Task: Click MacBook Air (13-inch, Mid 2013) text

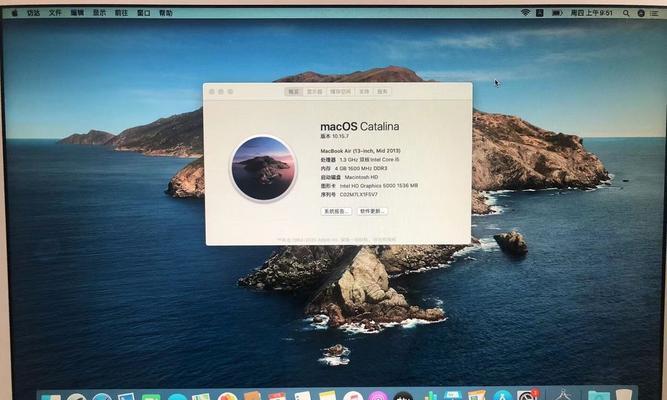Action: pos(360,151)
